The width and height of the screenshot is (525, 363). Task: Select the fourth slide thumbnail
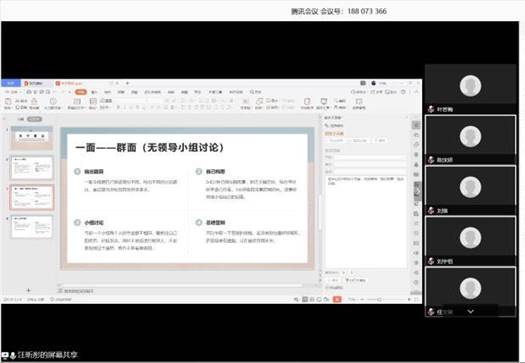pos(32,227)
